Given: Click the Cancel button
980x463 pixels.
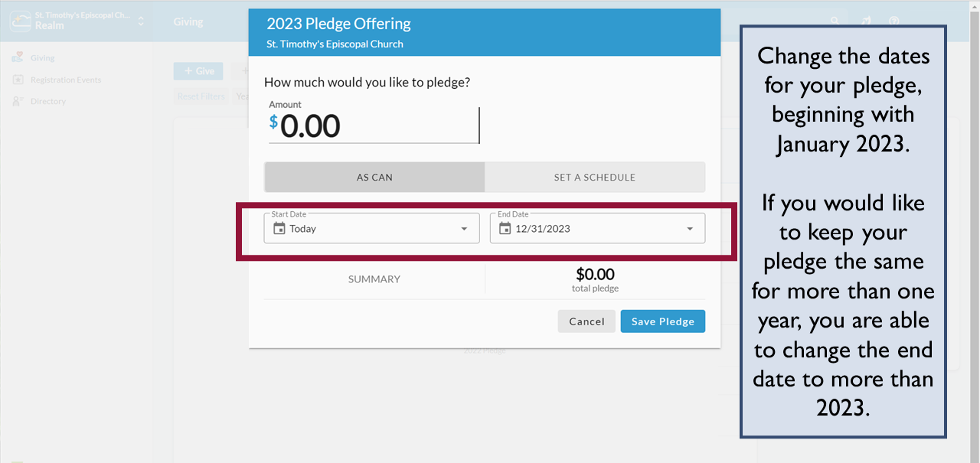Looking at the screenshot, I should [586, 321].
